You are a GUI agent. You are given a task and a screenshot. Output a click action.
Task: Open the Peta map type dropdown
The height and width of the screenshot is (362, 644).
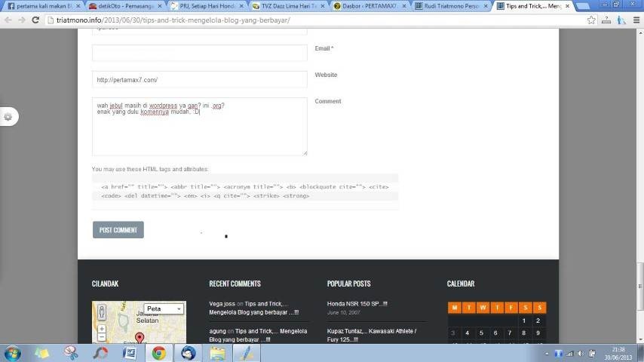(x=164, y=308)
